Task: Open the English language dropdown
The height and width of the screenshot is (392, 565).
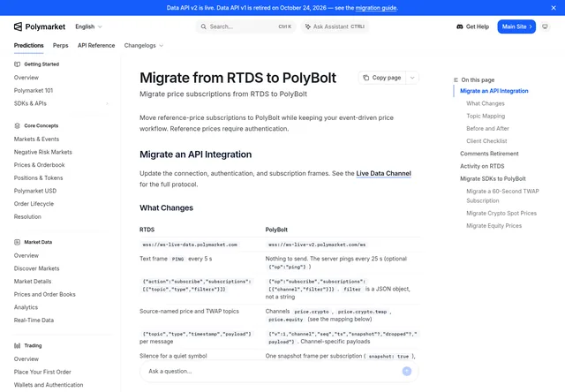Action: tap(88, 26)
